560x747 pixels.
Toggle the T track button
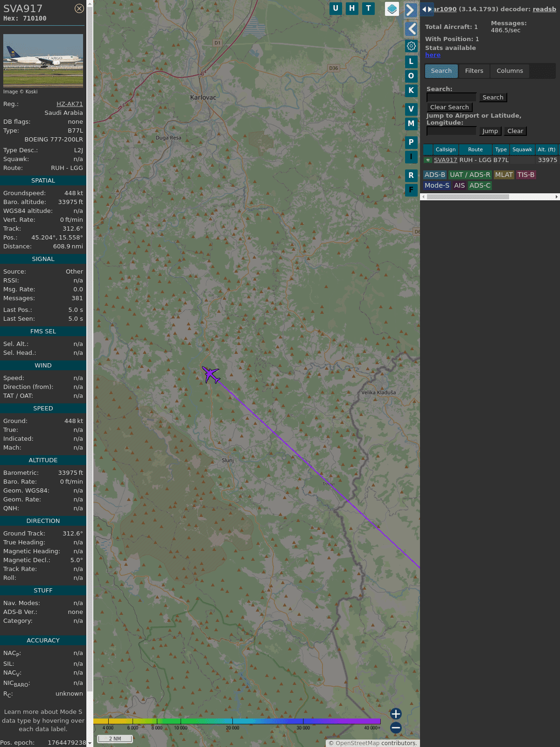(368, 8)
